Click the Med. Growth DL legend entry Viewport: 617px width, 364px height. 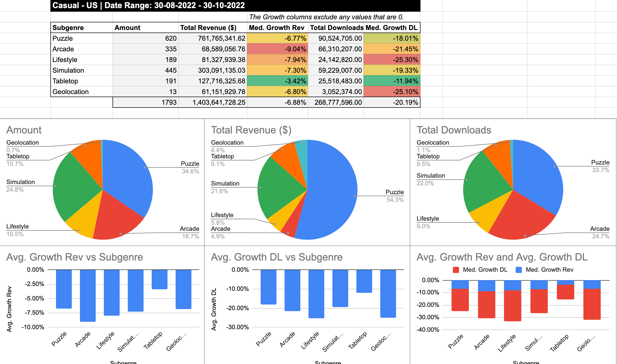[x=480, y=270]
